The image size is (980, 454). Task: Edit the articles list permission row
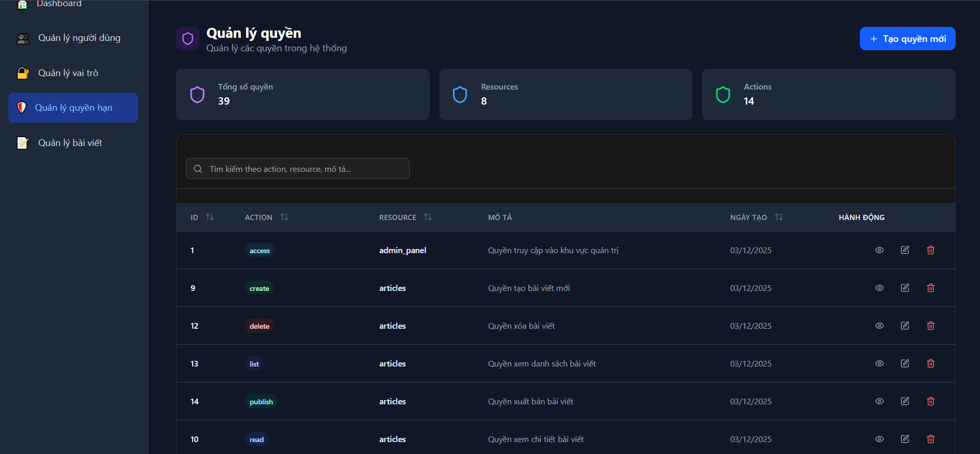905,363
